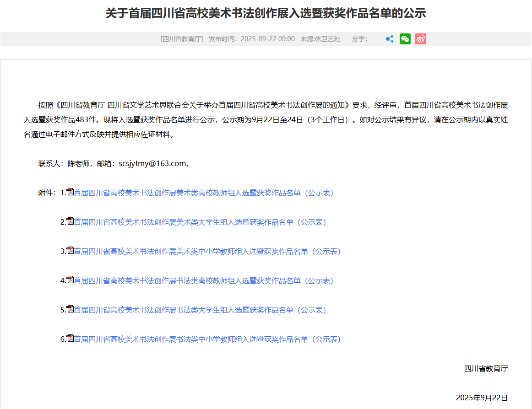Image resolution: width=532 pixels, height=409 pixels.
Task: Open 美术类高校教师组 attachment link
Action: click(x=204, y=193)
